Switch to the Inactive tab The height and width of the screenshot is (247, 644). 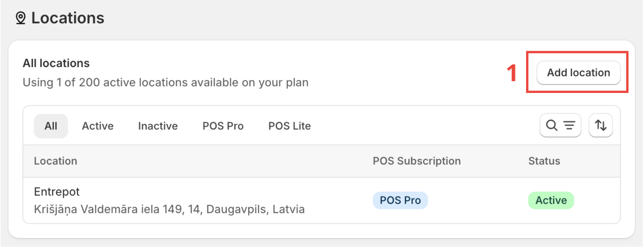[158, 126]
